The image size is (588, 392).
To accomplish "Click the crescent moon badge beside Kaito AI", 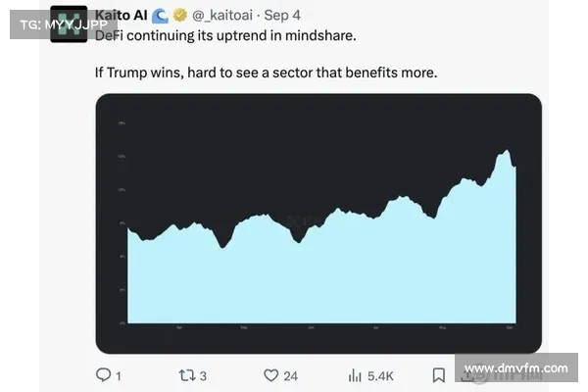I will [159, 16].
